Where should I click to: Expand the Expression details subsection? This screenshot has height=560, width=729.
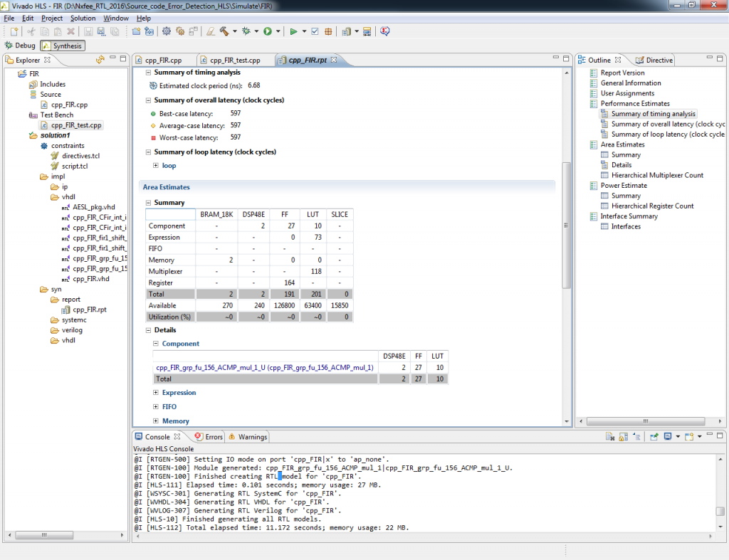click(156, 393)
